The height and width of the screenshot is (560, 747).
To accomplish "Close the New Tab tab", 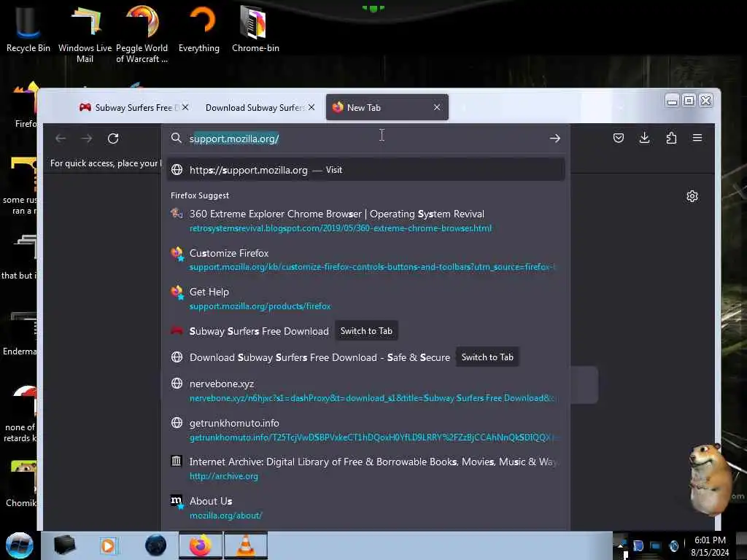I will 437,108.
